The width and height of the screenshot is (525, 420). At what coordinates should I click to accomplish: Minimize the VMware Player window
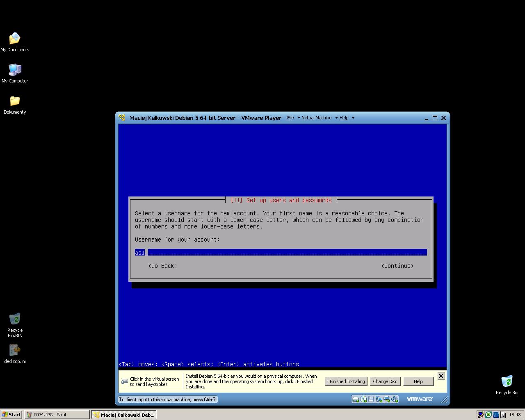(426, 118)
